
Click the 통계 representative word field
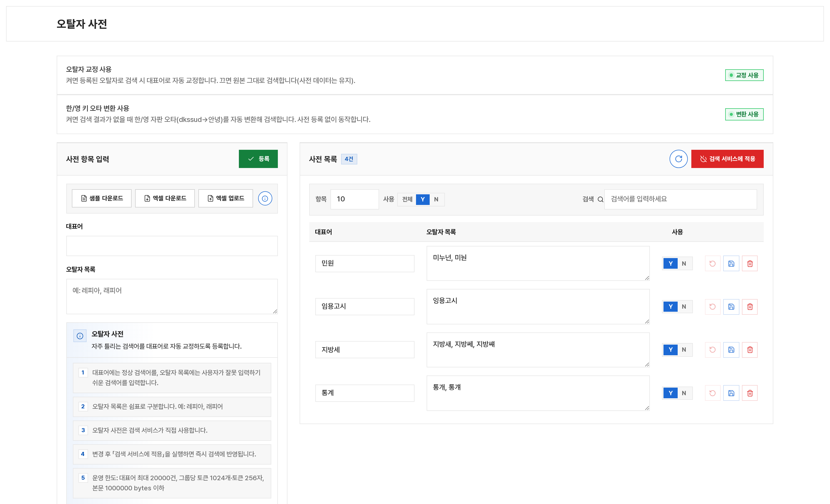364,393
